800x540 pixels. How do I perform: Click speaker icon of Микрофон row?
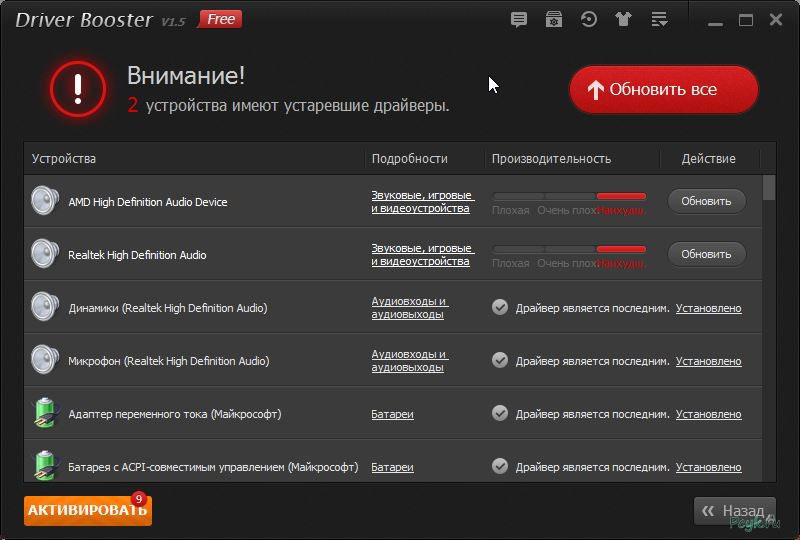pos(45,360)
